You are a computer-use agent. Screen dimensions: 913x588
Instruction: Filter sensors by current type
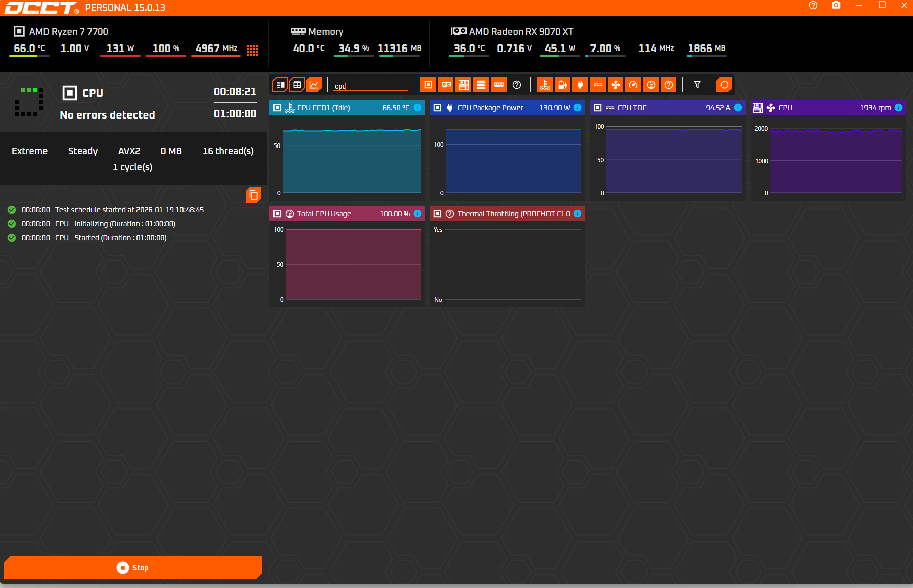598,85
